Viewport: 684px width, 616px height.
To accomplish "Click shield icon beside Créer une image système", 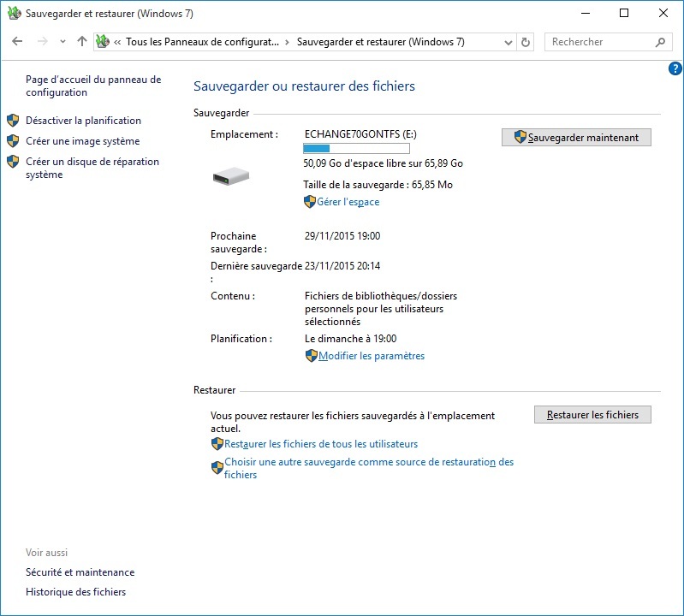I will coord(13,141).
